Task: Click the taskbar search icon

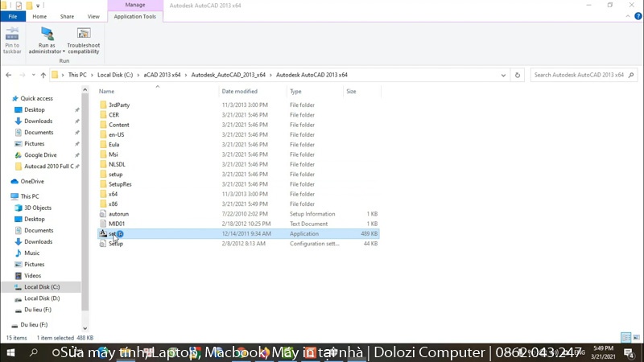Action: pos(34,352)
